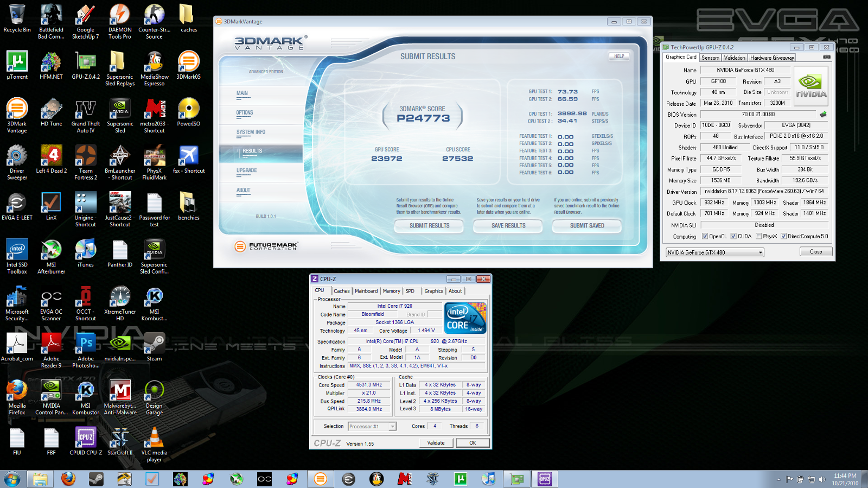Launch Grand Theft Auto IV shortcut
Screen dimensions: 868x488
click(x=86, y=116)
